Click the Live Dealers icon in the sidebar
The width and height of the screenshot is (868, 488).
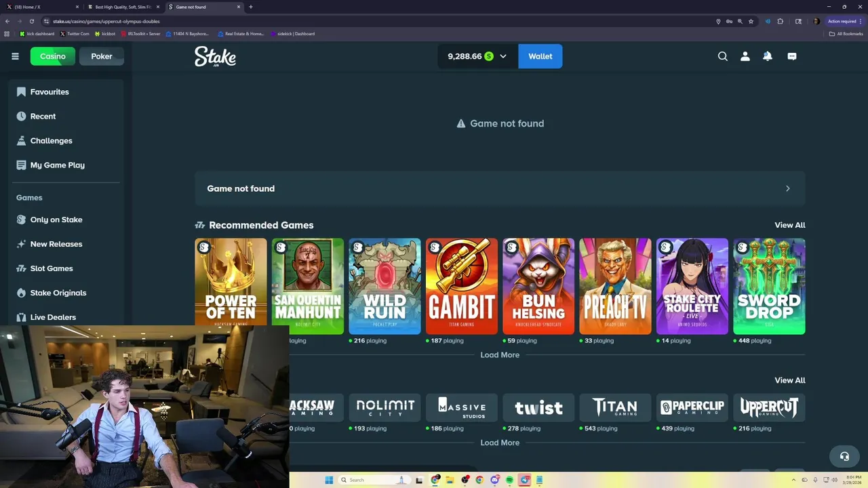click(21, 317)
